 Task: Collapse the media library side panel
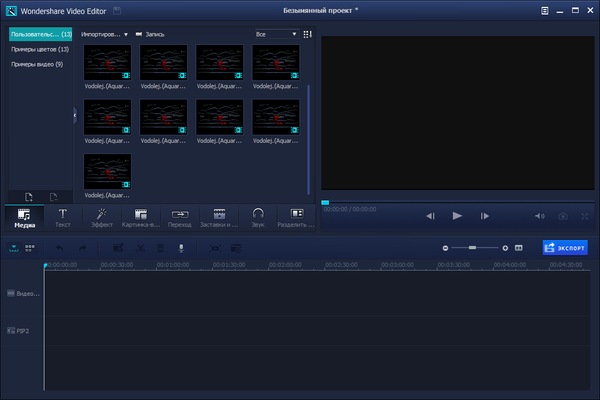[x=75, y=115]
